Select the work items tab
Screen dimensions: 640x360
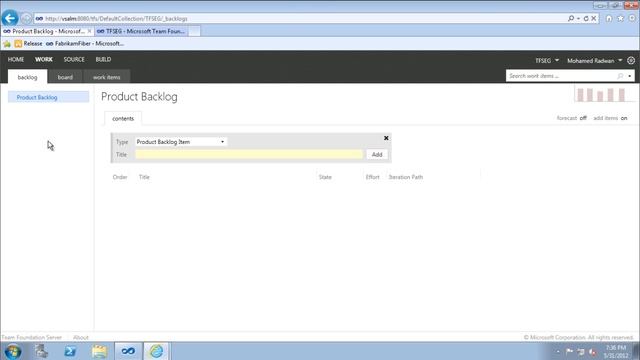107,77
